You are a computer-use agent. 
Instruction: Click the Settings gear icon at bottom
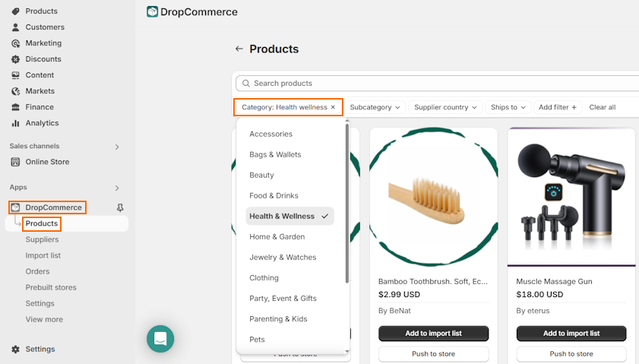(x=15, y=350)
